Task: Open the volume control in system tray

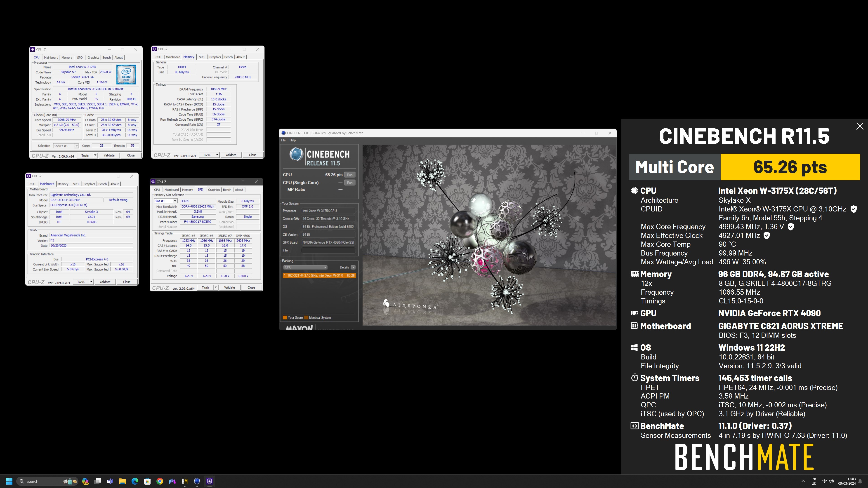Action: (831, 481)
